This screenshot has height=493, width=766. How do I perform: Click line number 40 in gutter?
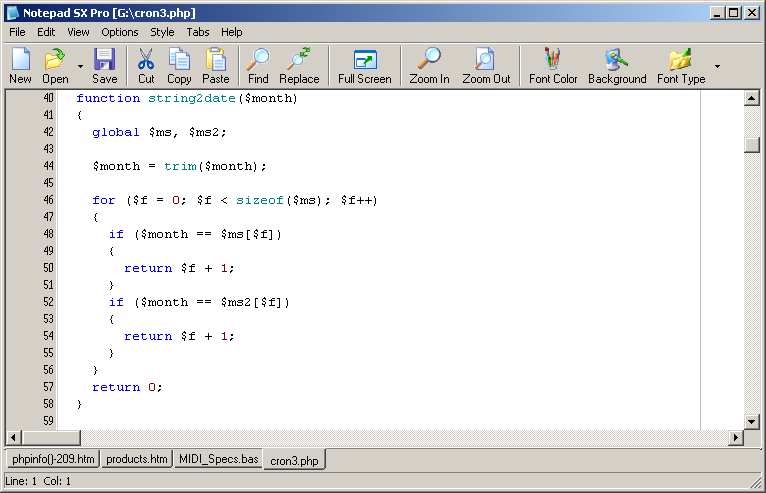pos(48,98)
